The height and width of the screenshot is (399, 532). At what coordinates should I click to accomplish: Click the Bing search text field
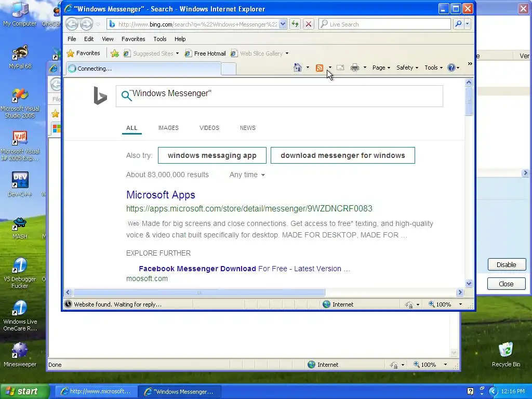279,96
